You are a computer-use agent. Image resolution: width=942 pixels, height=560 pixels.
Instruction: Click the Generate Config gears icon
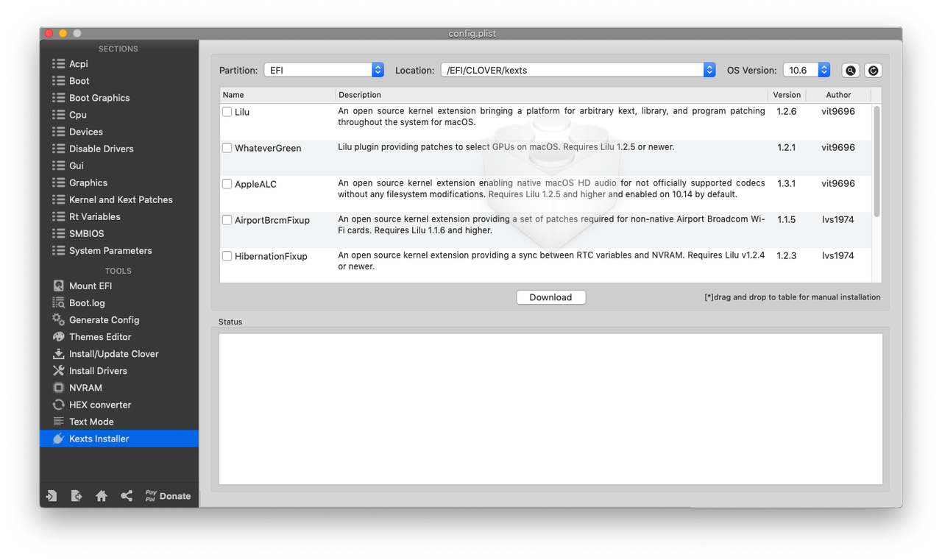tap(58, 319)
